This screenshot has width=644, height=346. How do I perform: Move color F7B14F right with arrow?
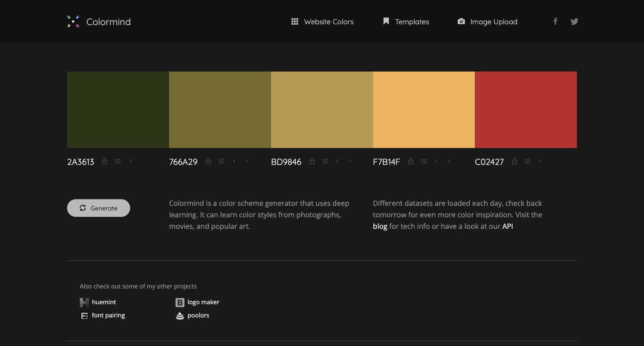pyautogui.click(x=449, y=161)
